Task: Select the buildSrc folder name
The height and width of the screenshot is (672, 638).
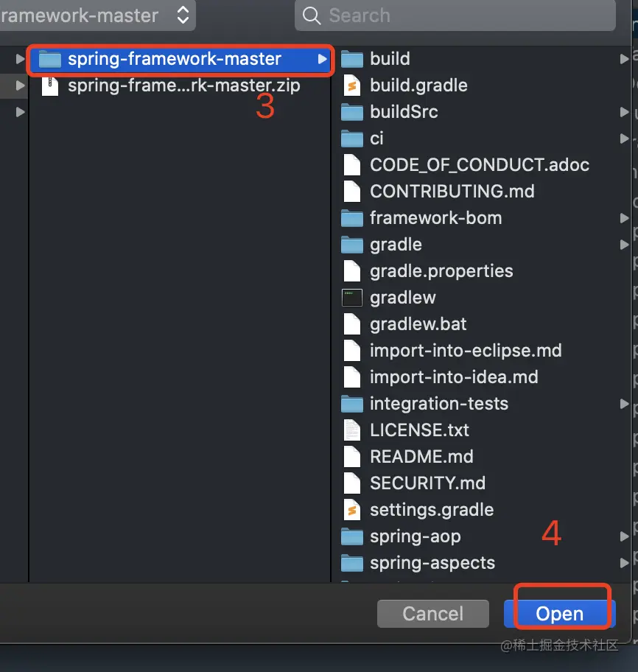Action: point(404,112)
